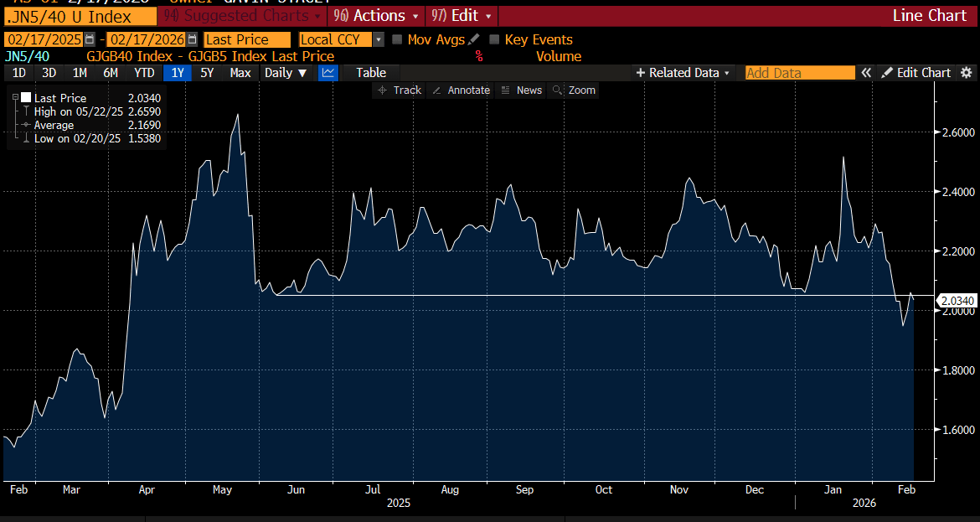
Task: Activate the Annotate tool
Action: (x=461, y=90)
